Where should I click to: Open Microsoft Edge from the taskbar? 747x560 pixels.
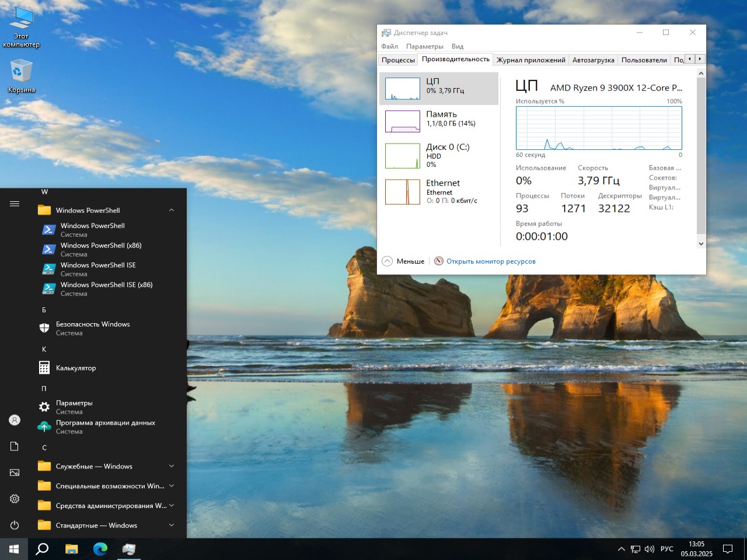(x=100, y=549)
